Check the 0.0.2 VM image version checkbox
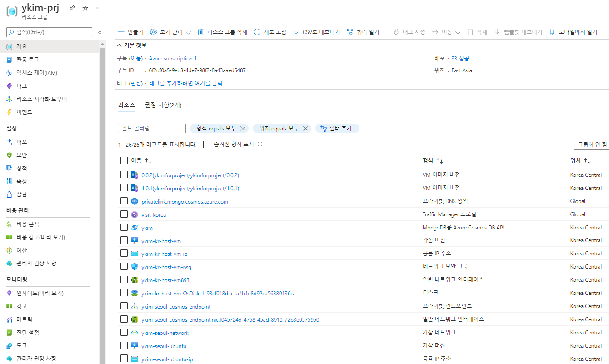Viewport: 609px width, 364px height. (124, 175)
